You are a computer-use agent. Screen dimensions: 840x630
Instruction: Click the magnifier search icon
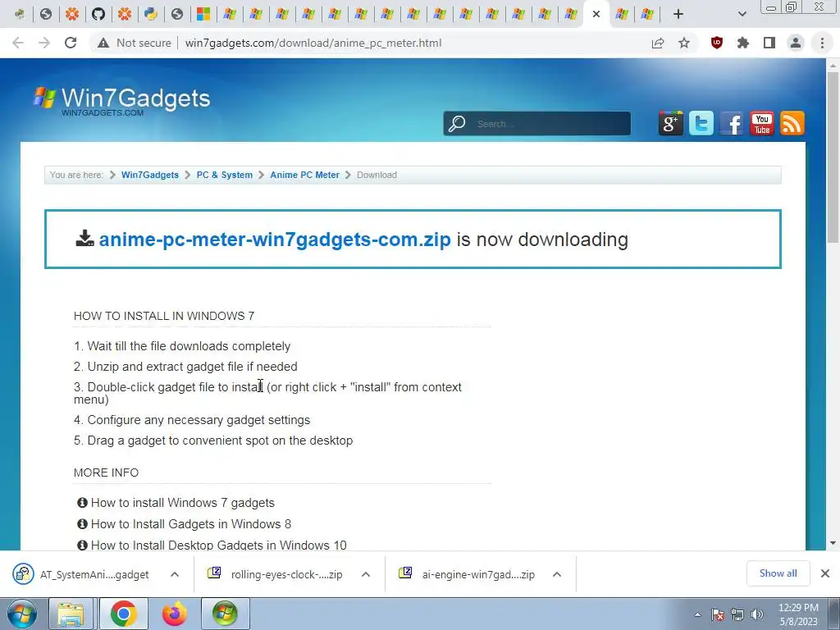tap(456, 124)
